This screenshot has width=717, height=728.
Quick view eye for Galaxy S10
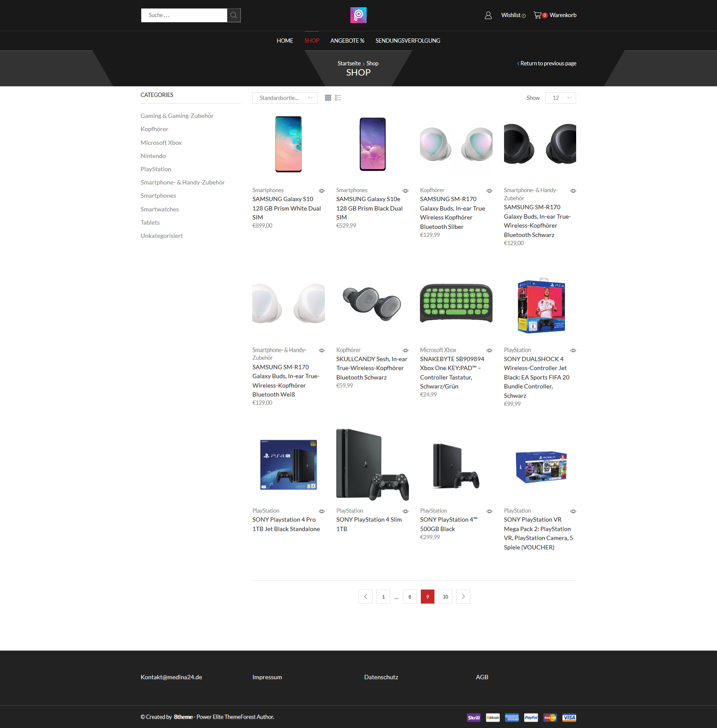pyautogui.click(x=322, y=191)
